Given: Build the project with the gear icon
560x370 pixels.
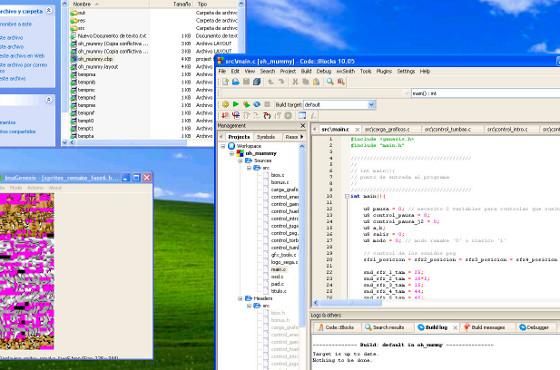Looking at the screenshot, I should click(225, 104).
